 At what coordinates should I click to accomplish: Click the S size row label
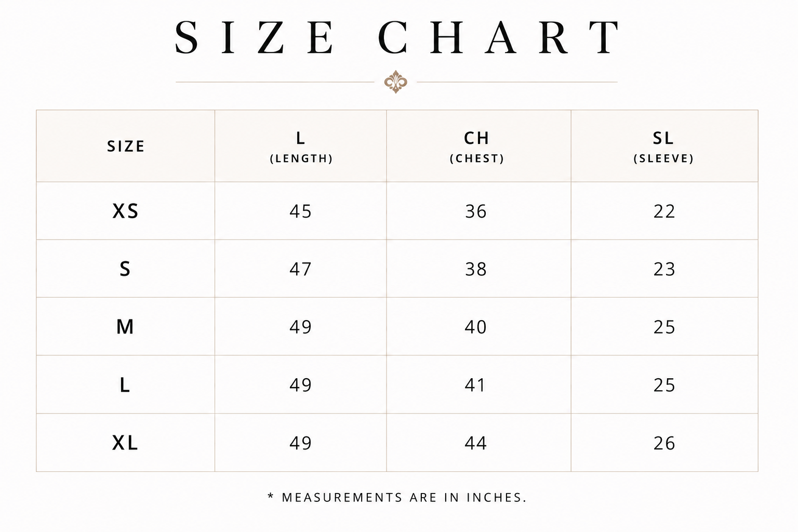[125, 269]
